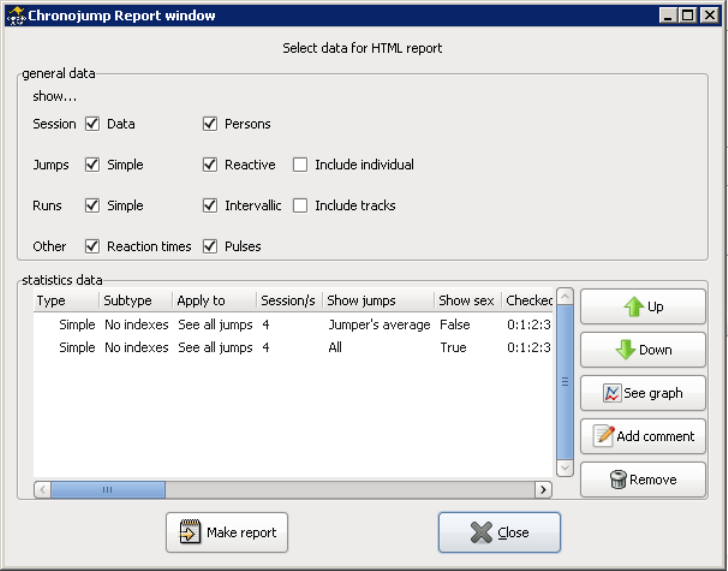Click the vertical scrollbar up arrow
The width and height of the screenshot is (728, 571).
[x=565, y=297]
